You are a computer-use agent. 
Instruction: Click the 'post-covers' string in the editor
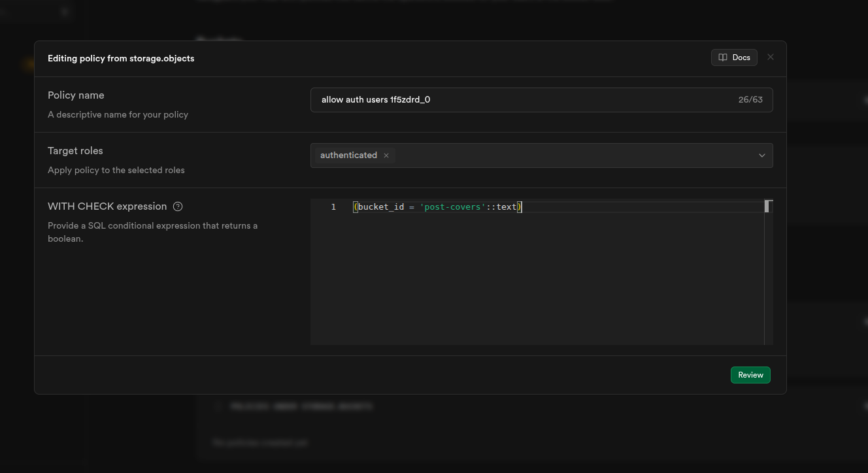(452, 207)
